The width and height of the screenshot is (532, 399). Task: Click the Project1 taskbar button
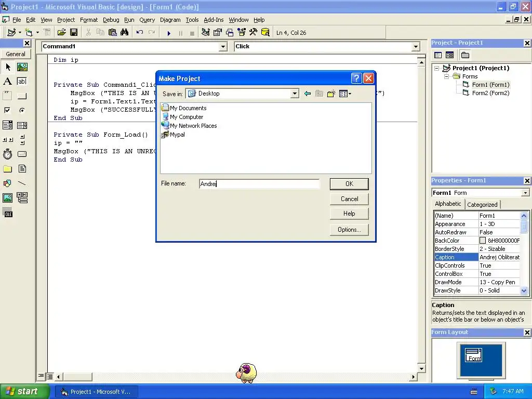click(x=96, y=392)
